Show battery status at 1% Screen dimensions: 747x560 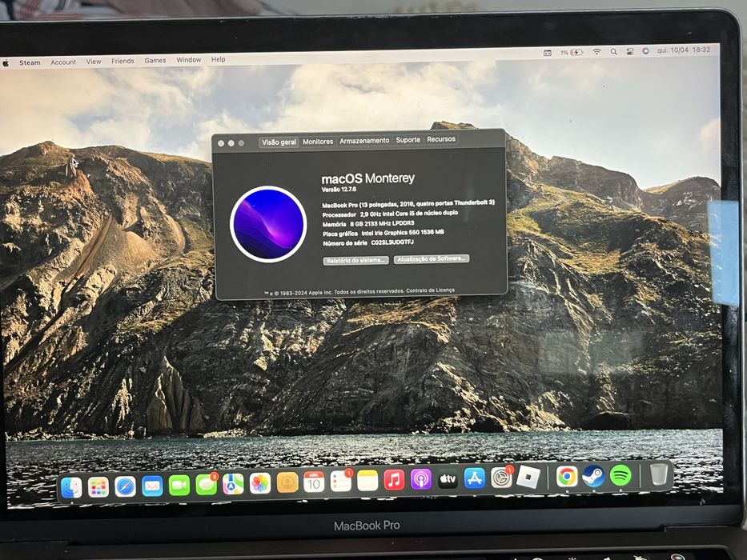[571, 52]
